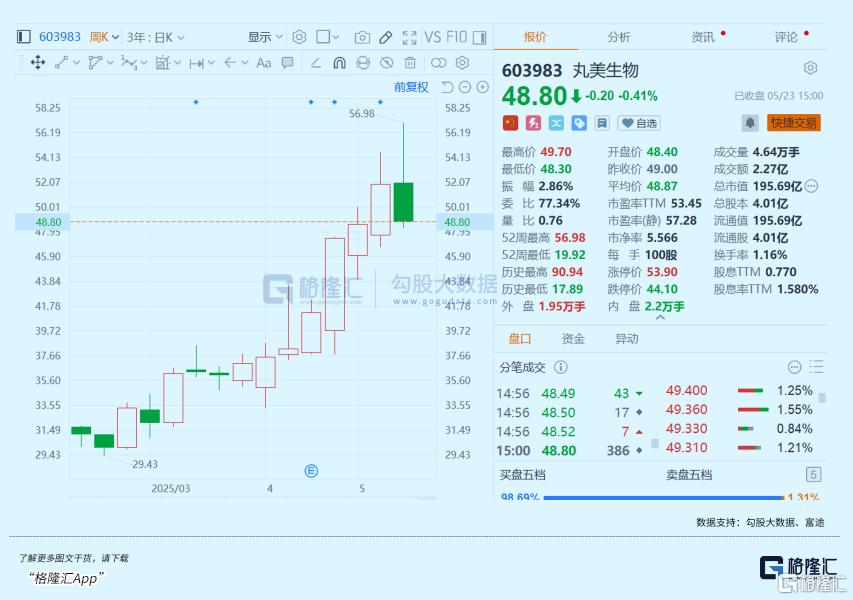
Task: Select the chart projection tool
Action: pyautogui.click(x=163, y=63)
